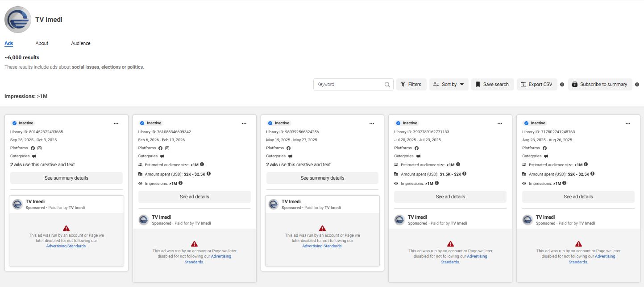Click the info icon beside Estimated audience size in ad 761088346609342
This screenshot has width=644, height=287.
(x=202, y=164)
